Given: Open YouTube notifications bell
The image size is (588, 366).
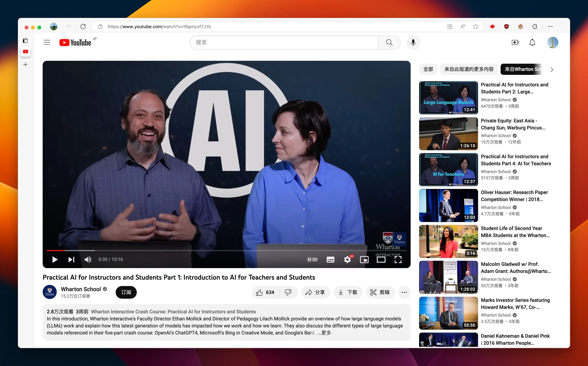Looking at the screenshot, I should [x=532, y=43].
